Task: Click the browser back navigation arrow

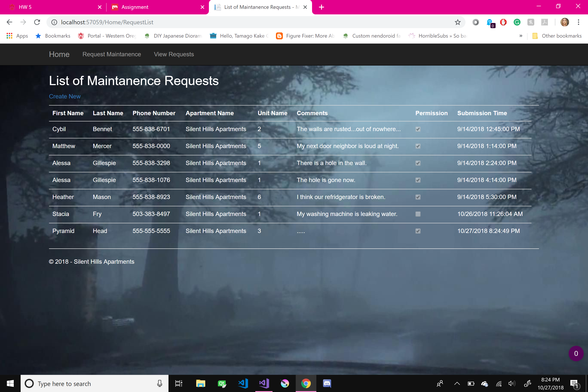Action: 10,22
